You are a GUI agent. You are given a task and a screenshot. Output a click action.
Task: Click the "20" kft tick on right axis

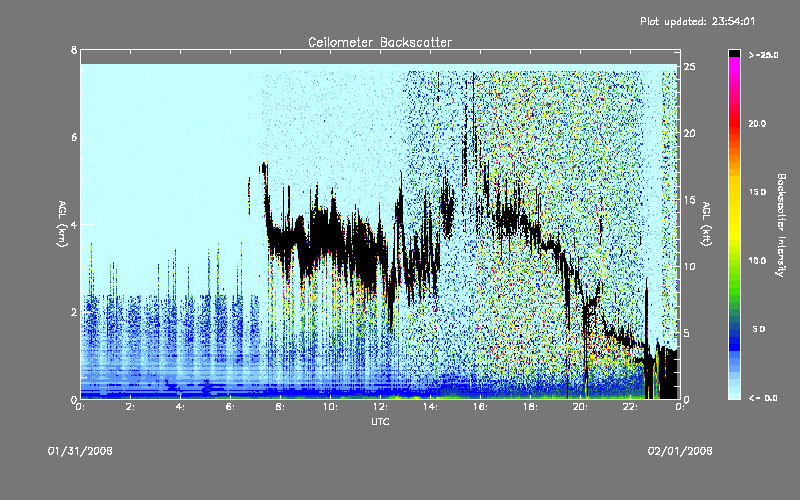pyautogui.click(x=690, y=133)
